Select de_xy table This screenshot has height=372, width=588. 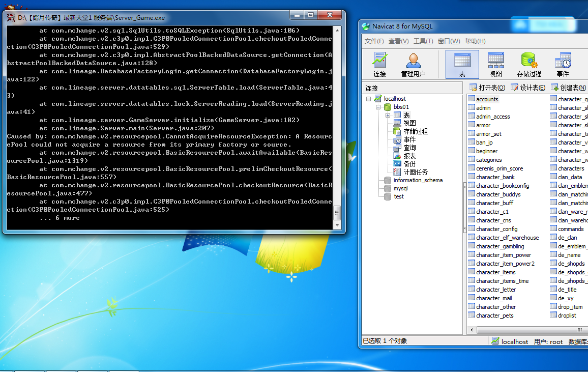(566, 299)
